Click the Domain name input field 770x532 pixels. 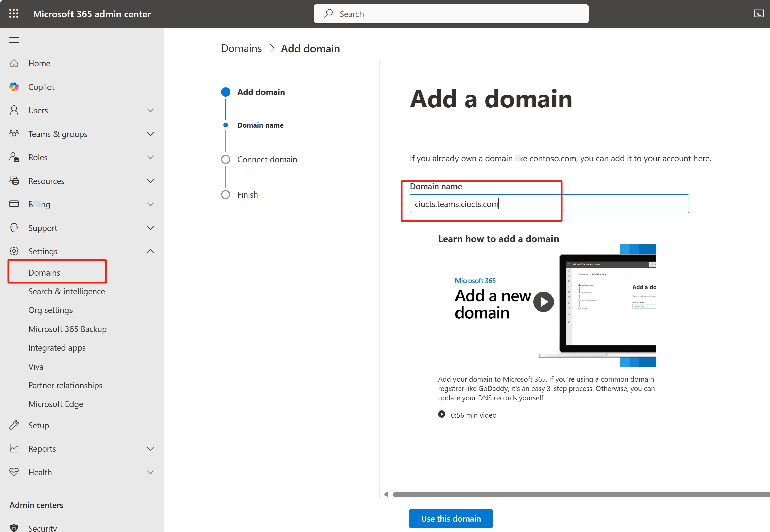pos(549,204)
